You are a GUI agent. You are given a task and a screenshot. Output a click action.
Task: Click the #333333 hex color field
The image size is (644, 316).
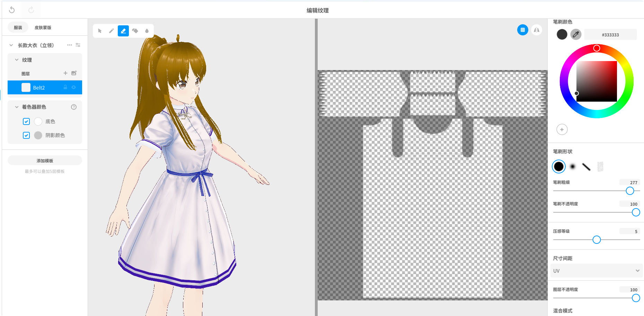click(610, 35)
